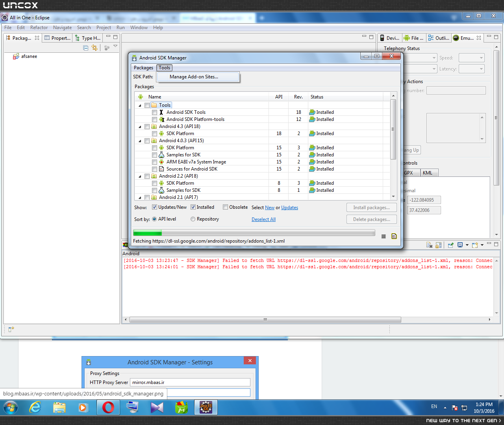This screenshot has height=425, width=504.
Task: Click the Android SDK Tools wrench icon
Action: point(161,112)
